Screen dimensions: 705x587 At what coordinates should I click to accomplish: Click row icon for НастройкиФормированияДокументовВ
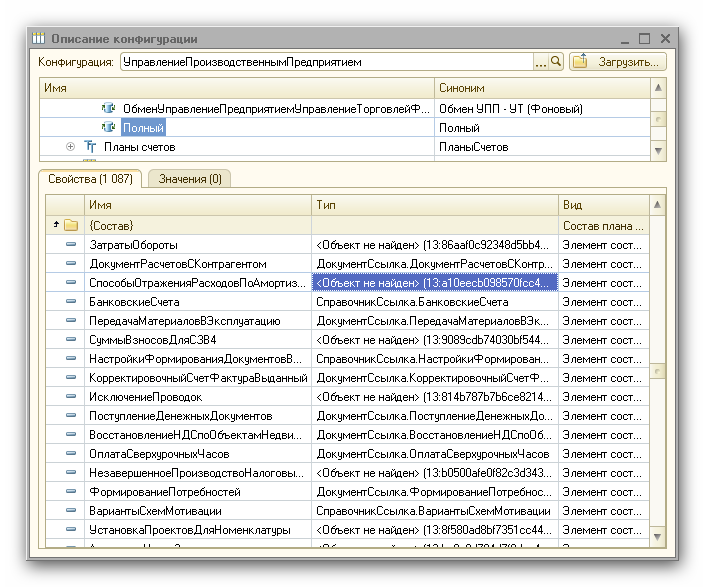[71, 358]
